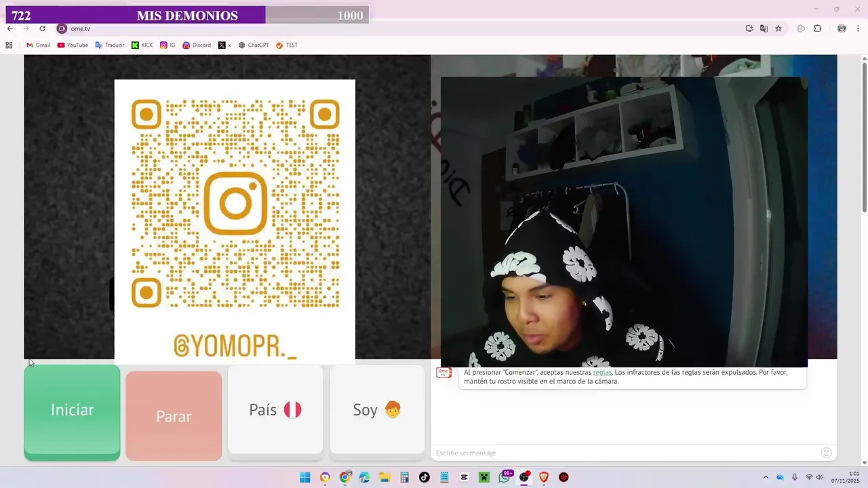Viewport: 868px width, 488px height.
Task: Open Wi-Fi network settings in tray
Action: click(809, 477)
